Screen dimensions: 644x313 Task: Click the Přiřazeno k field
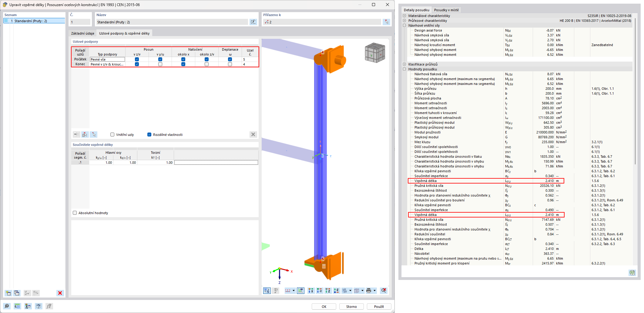click(322, 22)
